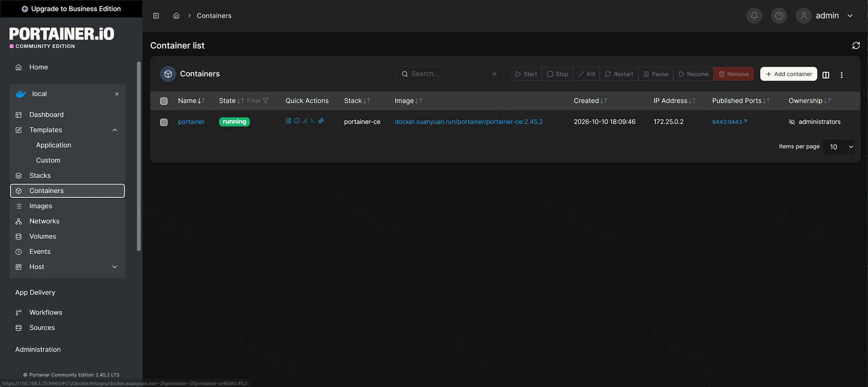The width and height of the screenshot is (868, 387).
Task: Open the portainer container name link
Action: pos(191,122)
